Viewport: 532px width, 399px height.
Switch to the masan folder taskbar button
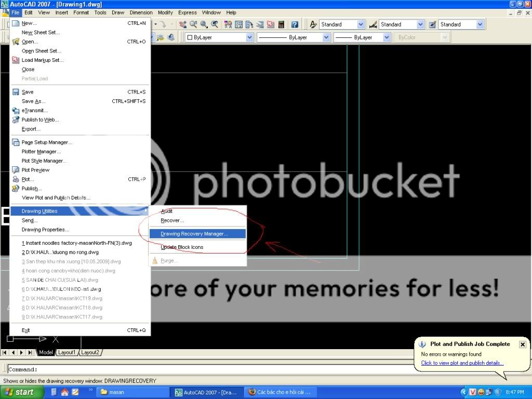tap(133, 392)
